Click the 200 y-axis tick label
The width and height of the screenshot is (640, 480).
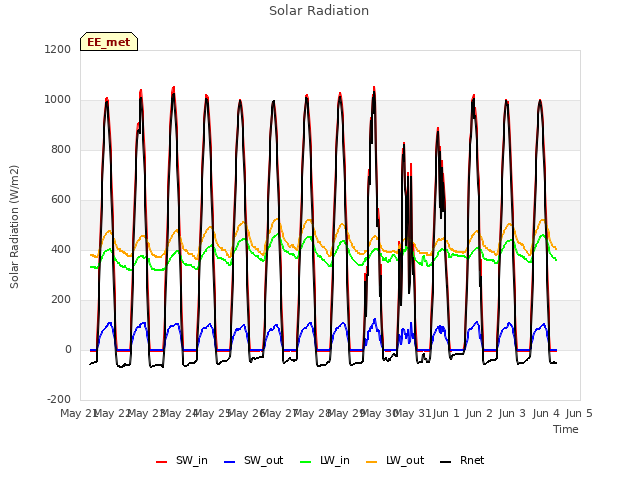coord(60,300)
